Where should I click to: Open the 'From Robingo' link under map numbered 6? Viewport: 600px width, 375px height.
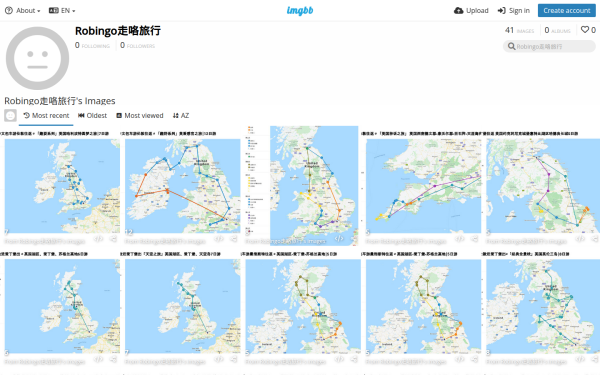[45, 362]
